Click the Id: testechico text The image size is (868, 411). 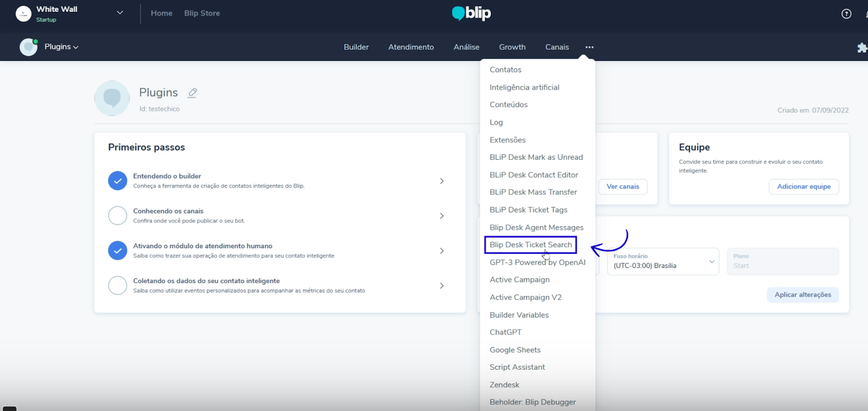[159, 109]
